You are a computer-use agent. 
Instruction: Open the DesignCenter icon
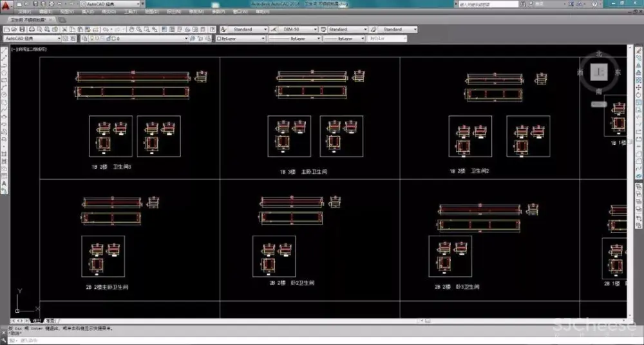tap(172, 30)
